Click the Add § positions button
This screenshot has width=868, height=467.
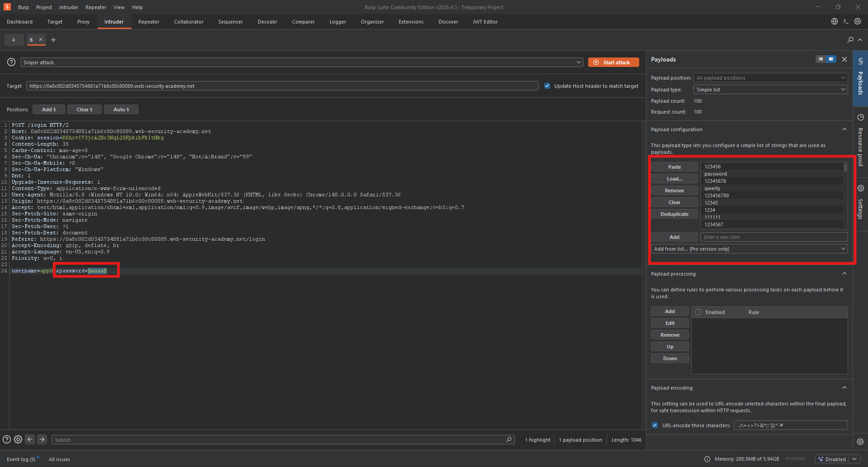(49, 110)
